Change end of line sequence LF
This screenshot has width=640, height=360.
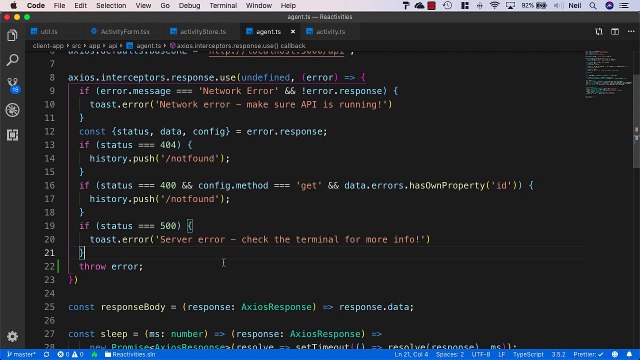click(x=502, y=354)
